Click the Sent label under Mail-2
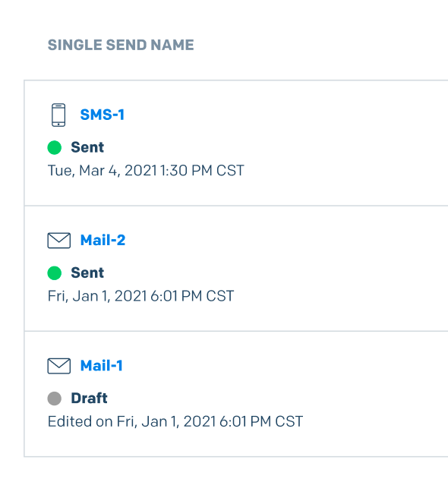 (x=87, y=273)
